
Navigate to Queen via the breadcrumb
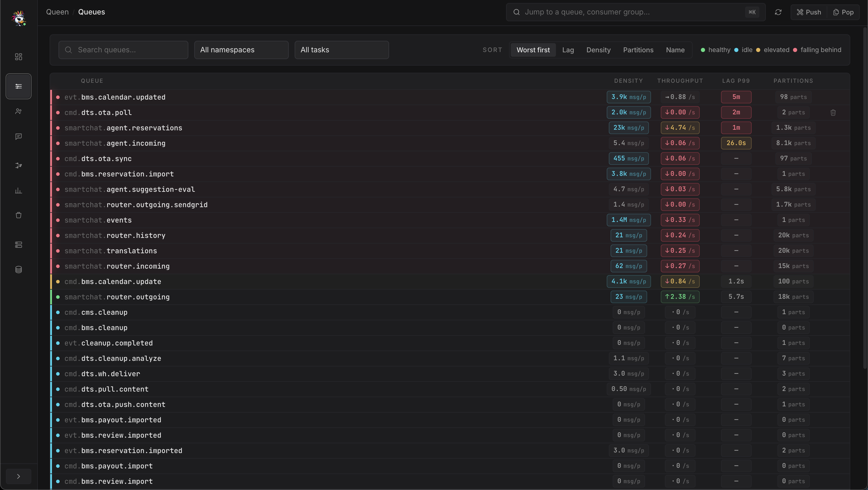[x=57, y=12]
